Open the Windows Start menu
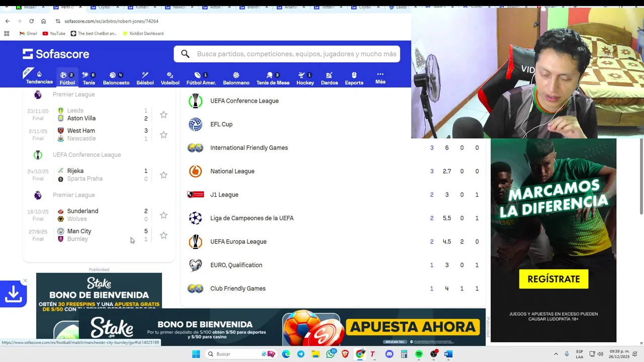This screenshot has width=644, height=362. 196,354
